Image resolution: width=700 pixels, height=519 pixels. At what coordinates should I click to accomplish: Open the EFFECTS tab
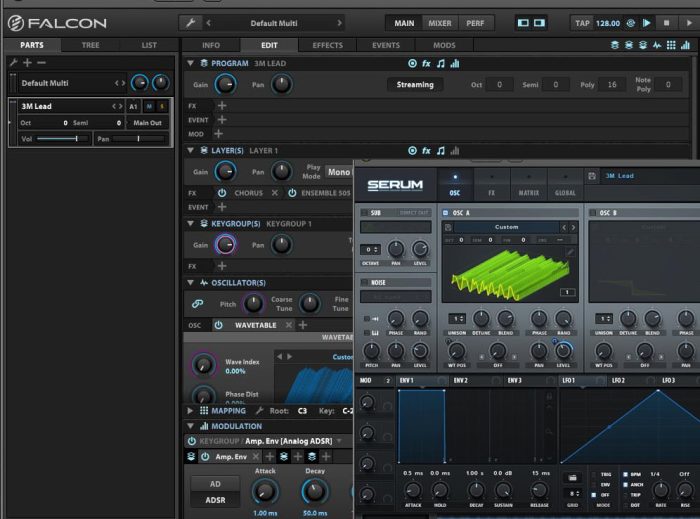[x=327, y=45]
